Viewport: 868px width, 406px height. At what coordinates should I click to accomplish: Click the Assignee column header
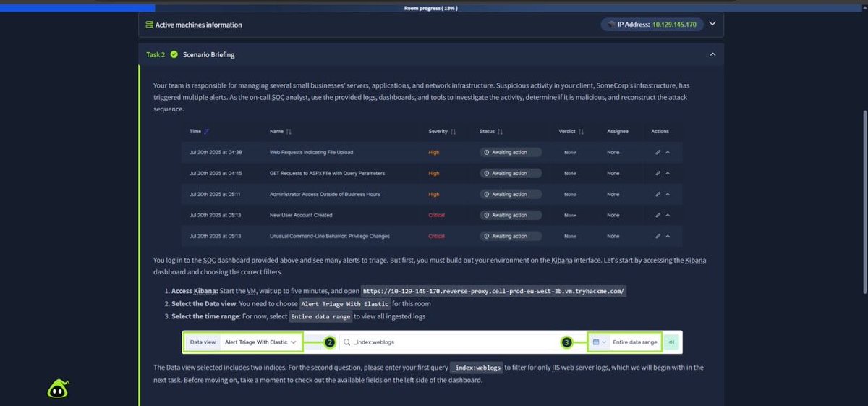click(x=618, y=132)
